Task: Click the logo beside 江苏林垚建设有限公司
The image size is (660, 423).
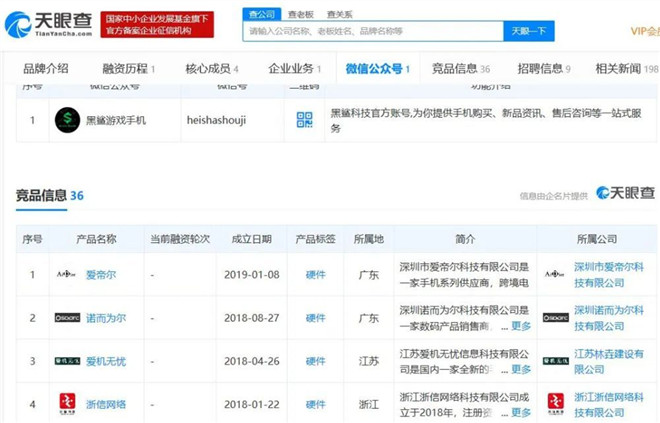Action: click(x=556, y=361)
